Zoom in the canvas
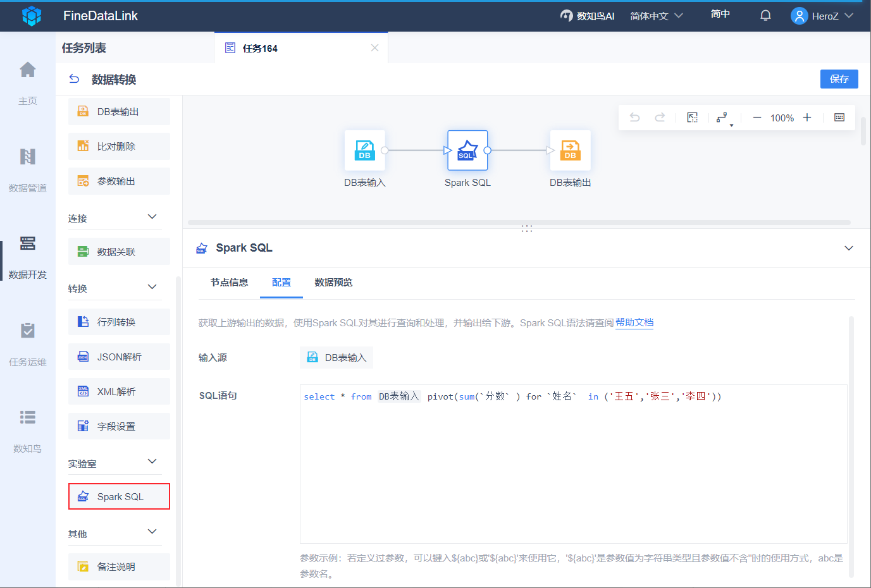 807,118
